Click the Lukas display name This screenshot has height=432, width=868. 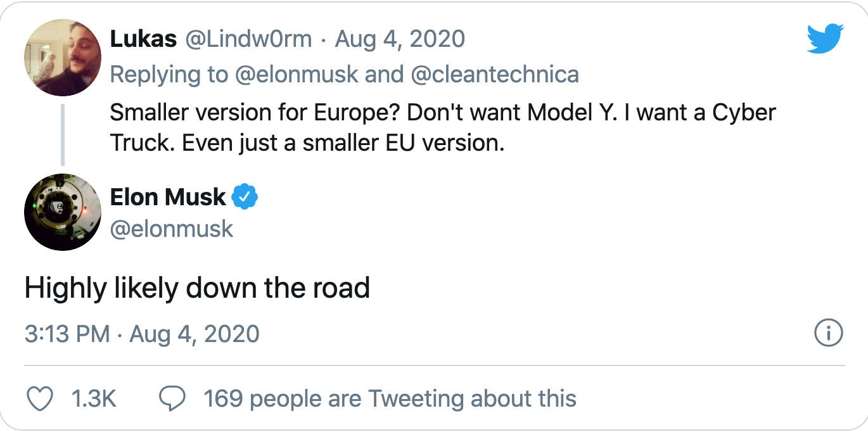pyautogui.click(x=143, y=39)
